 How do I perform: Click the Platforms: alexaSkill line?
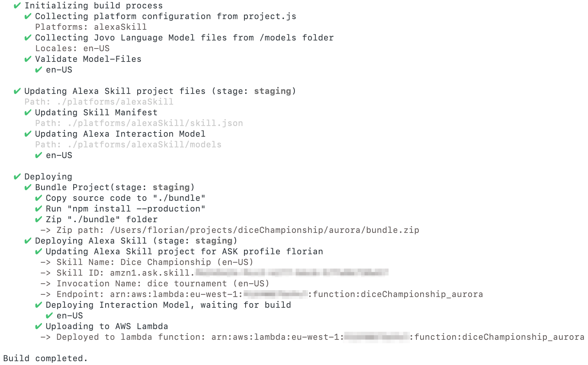pos(91,27)
